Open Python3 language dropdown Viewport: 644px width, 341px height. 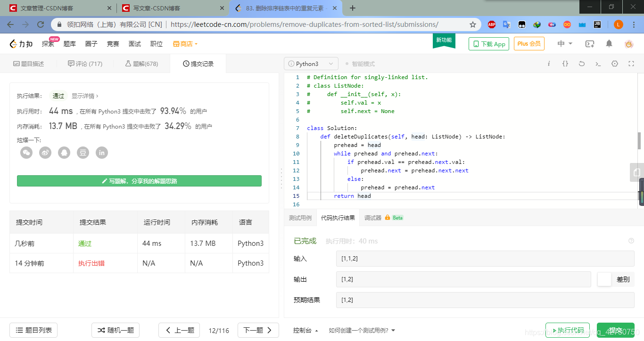coord(311,64)
